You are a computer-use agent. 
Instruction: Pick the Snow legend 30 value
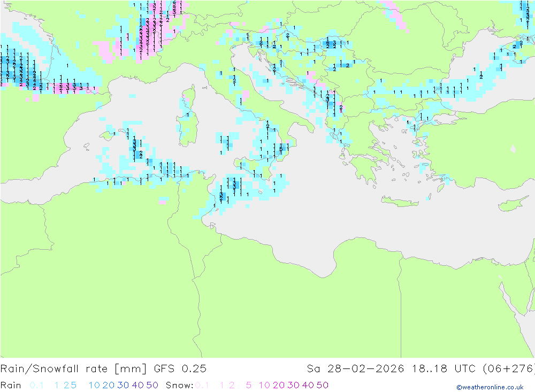(x=293, y=385)
